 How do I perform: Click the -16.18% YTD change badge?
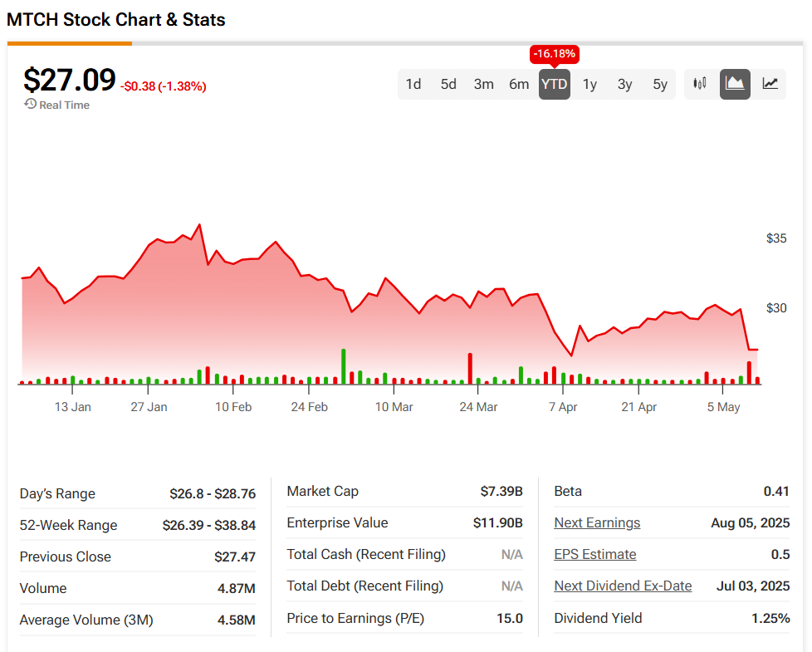554,54
